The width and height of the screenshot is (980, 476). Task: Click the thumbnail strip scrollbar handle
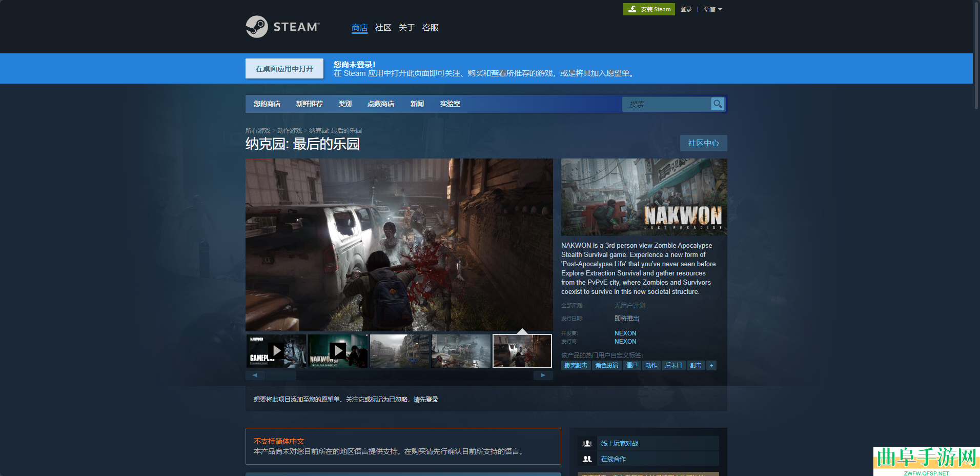click(x=280, y=375)
